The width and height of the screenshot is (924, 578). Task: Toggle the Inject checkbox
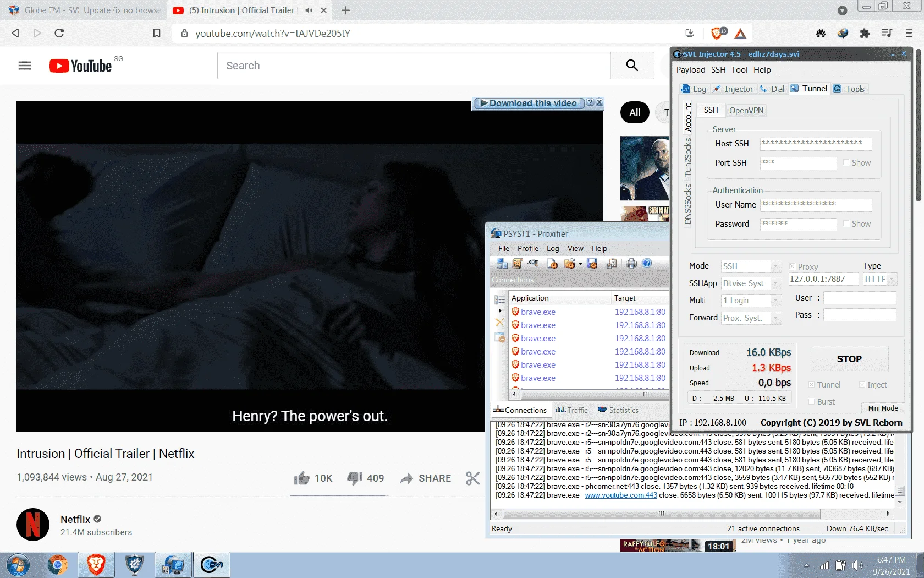tap(862, 385)
